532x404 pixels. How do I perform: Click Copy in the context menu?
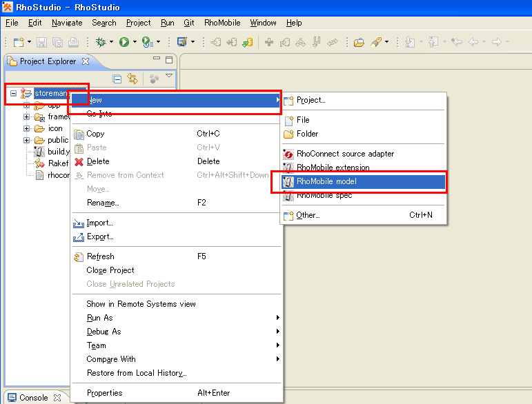(x=177, y=134)
